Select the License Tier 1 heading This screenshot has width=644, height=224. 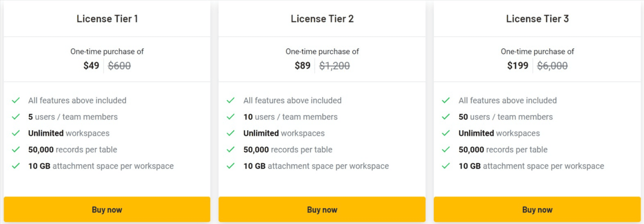tap(107, 19)
